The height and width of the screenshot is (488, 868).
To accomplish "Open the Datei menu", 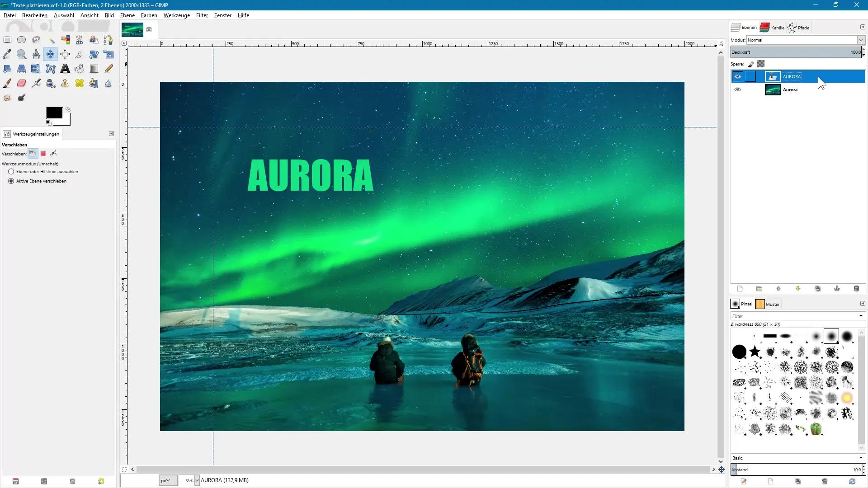I will pyautogui.click(x=9, y=15).
